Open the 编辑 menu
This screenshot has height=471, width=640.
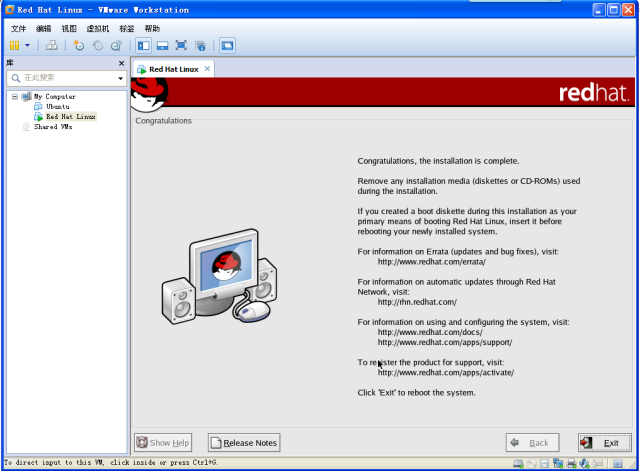tap(44, 29)
